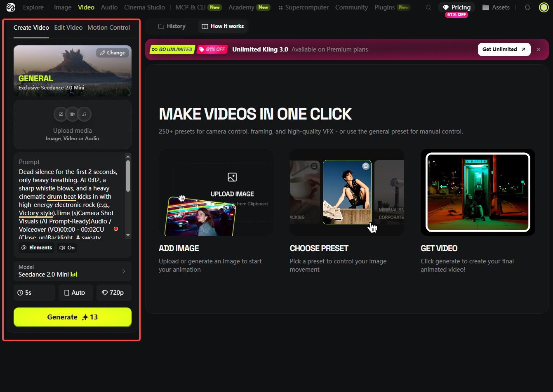The width and height of the screenshot is (553, 392).
Task: Click the GO UNLIMITED badge
Action: (172, 49)
